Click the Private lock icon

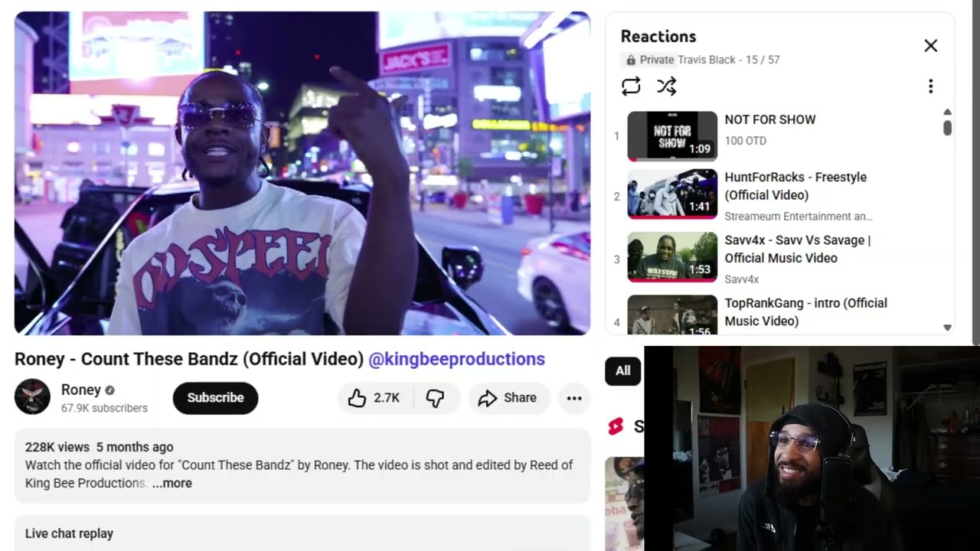631,60
